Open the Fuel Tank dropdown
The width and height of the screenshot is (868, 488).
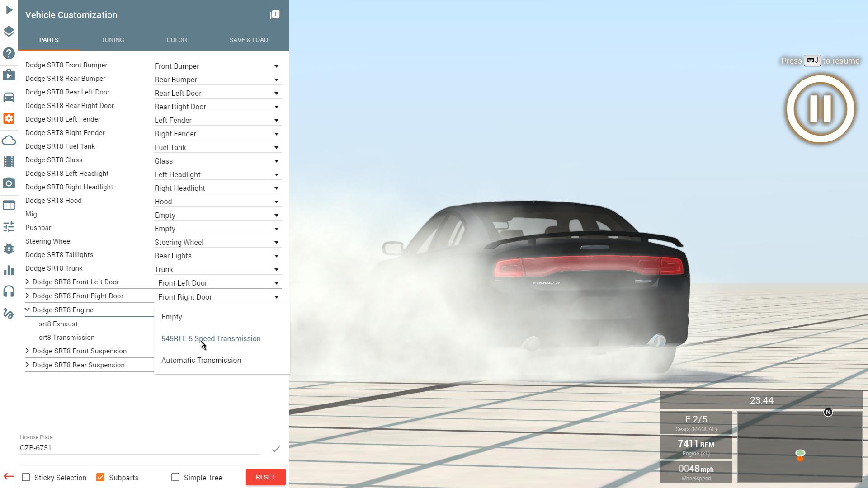[x=217, y=147]
